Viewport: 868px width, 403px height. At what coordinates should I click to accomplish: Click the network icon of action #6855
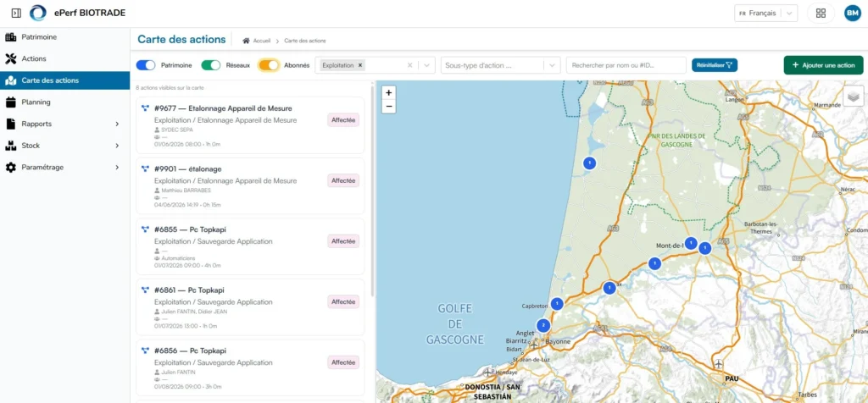point(145,229)
